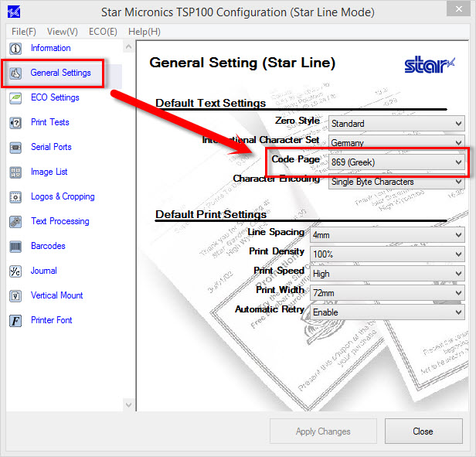Click the Journal icon
Image resolution: width=476 pixels, height=457 pixels.
pyautogui.click(x=15, y=271)
